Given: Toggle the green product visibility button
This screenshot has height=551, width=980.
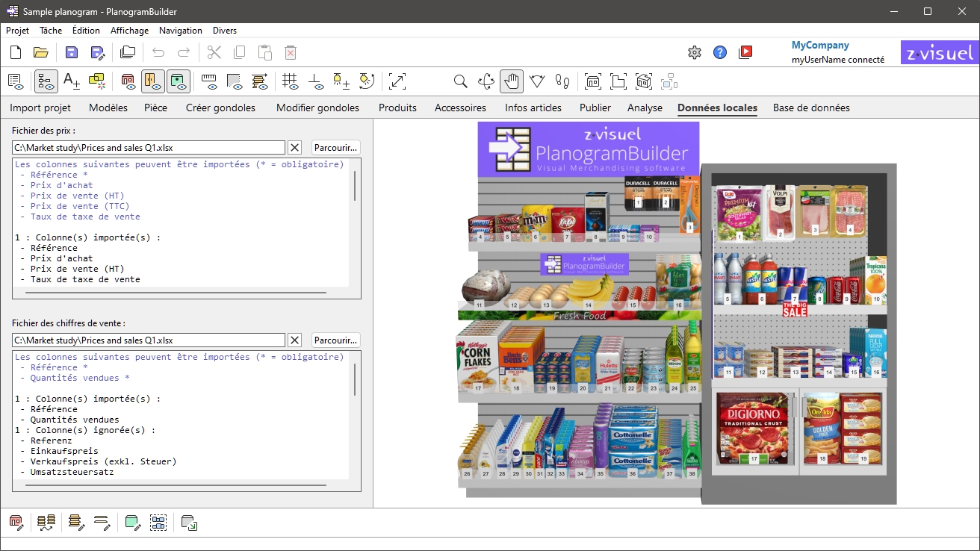Looking at the screenshot, I should click(x=179, y=81).
